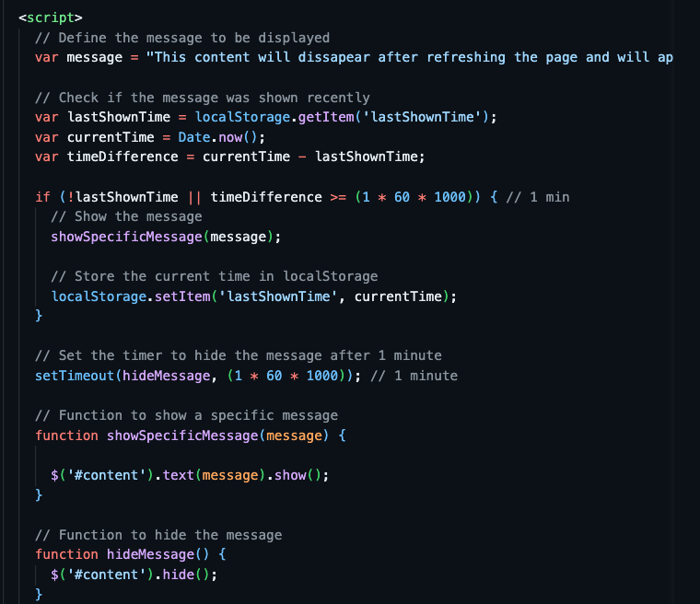This screenshot has height=604, width=700.
Task: Click the "// 1 minute" trailing comment
Action: tap(414, 376)
